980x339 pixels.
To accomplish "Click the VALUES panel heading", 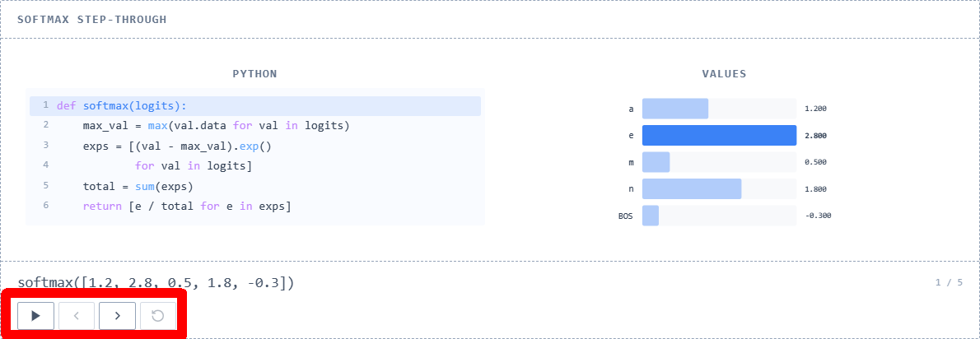I will 724,74.
